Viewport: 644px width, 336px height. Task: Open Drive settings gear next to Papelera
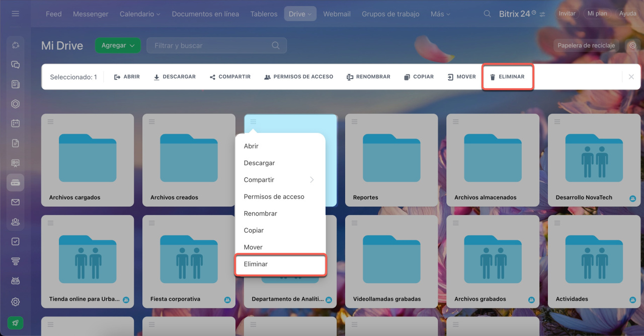coord(633,45)
